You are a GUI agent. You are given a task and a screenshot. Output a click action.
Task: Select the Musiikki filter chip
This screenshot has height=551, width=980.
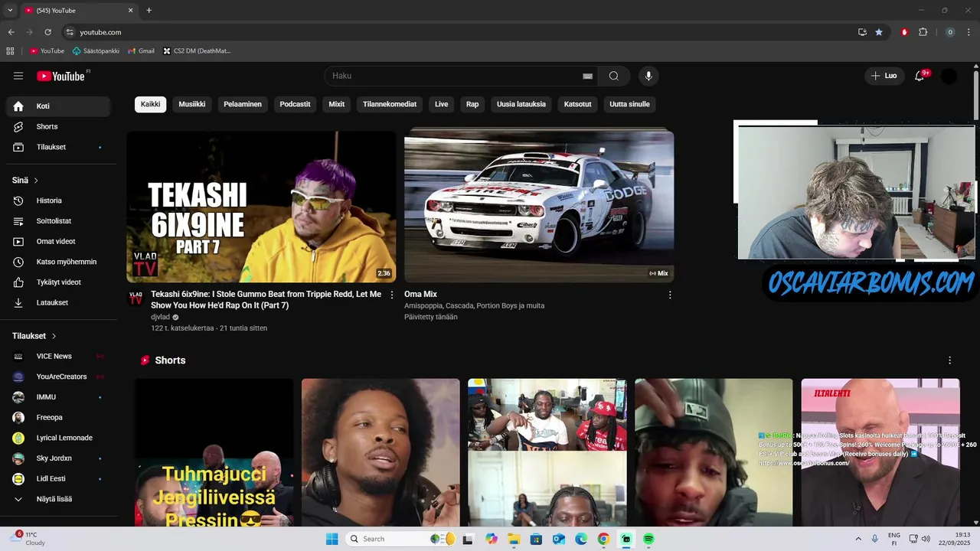(192, 104)
